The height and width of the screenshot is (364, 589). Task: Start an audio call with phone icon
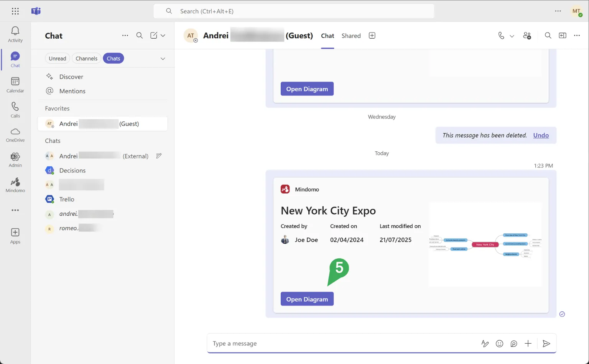[x=501, y=36]
